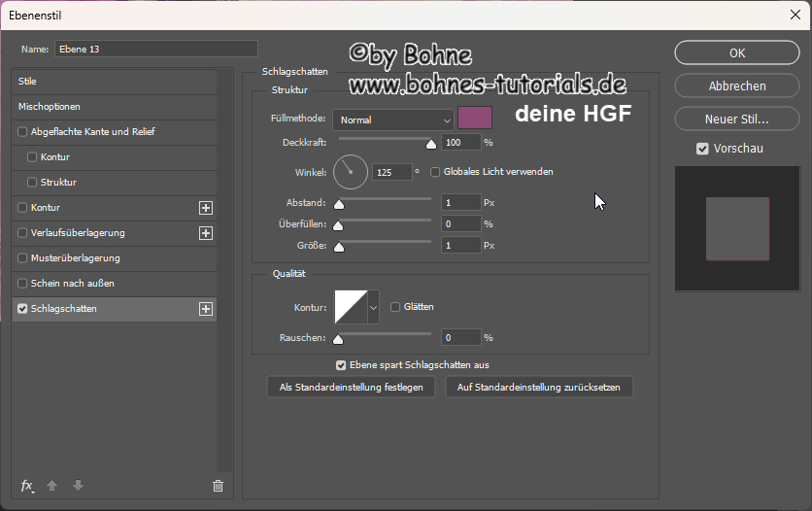Add another Kontur effect with plus icon
Screen dimensions: 812x511
click(x=205, y=208)
